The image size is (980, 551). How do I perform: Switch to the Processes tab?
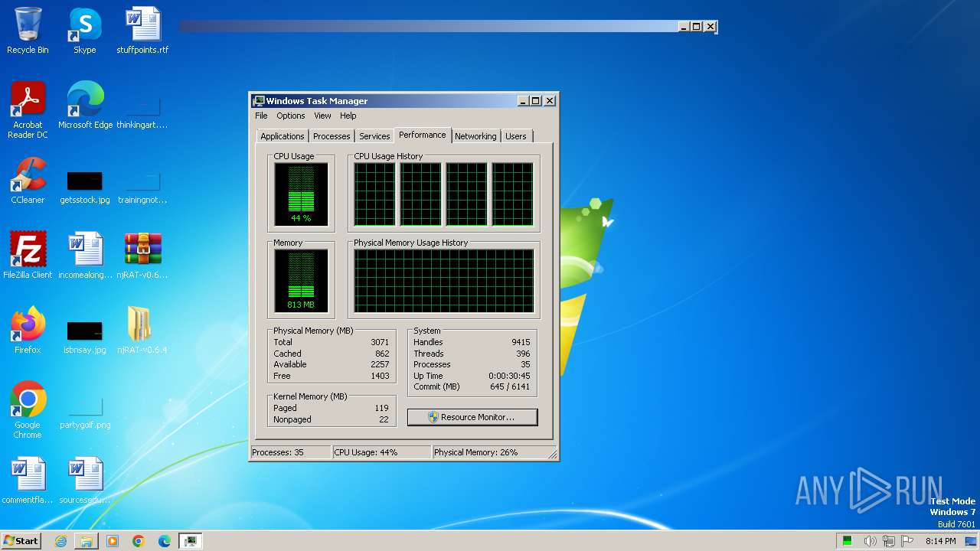(x=332, y=136)
